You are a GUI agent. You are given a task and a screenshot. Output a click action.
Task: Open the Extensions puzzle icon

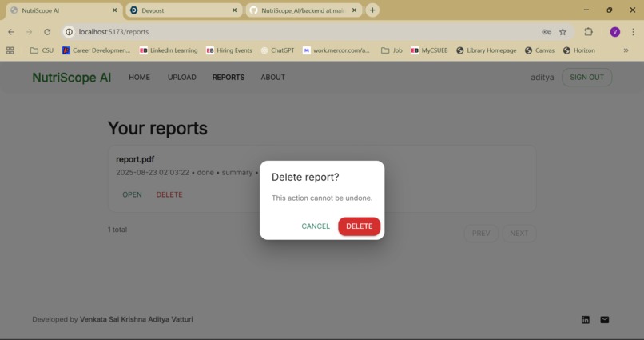tap(589, 32)
